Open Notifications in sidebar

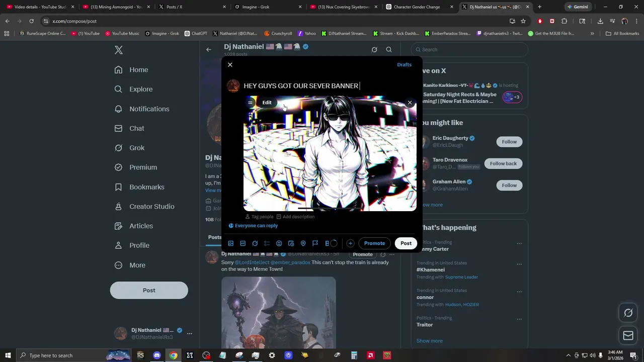pos(142,109)
